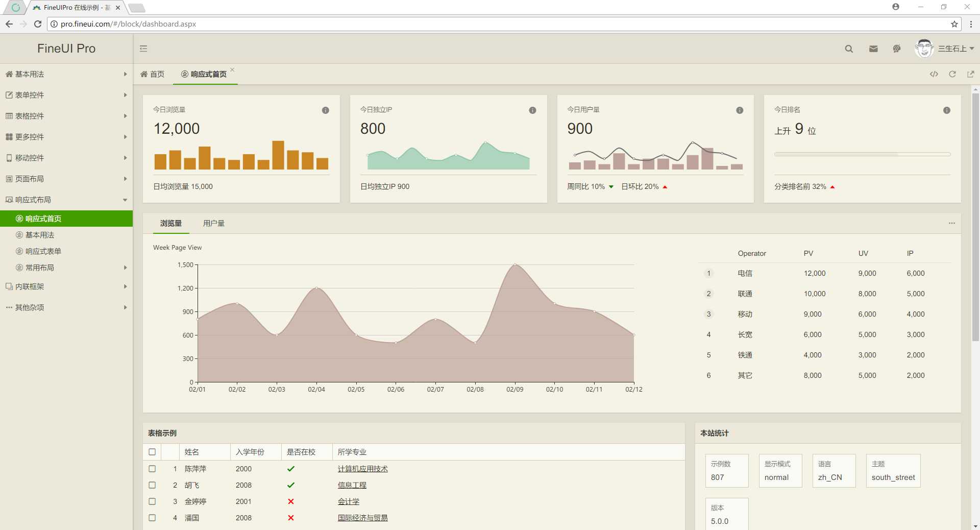Open the more options ellipsis on chart panel
The height and width of the screenshot is (530, 980).
[952, 223]
